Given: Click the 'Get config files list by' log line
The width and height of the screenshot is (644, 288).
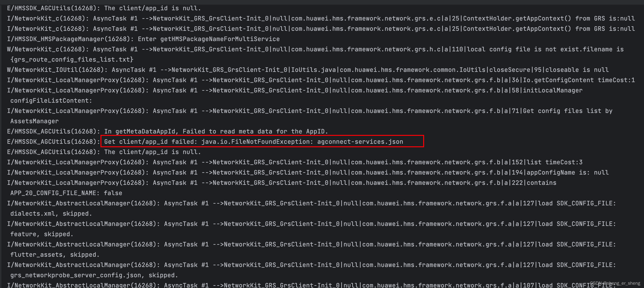Looking at the screenshot, I should tap(310, 111).
